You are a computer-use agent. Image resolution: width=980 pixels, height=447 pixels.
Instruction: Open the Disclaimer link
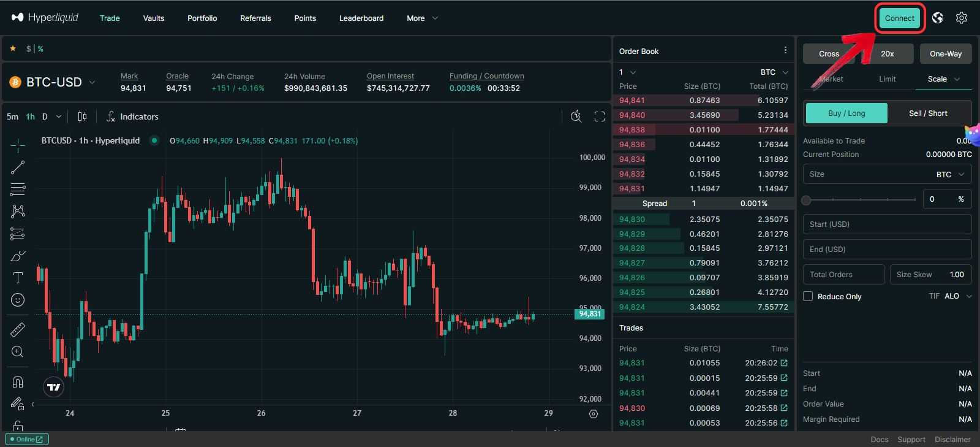952,439
